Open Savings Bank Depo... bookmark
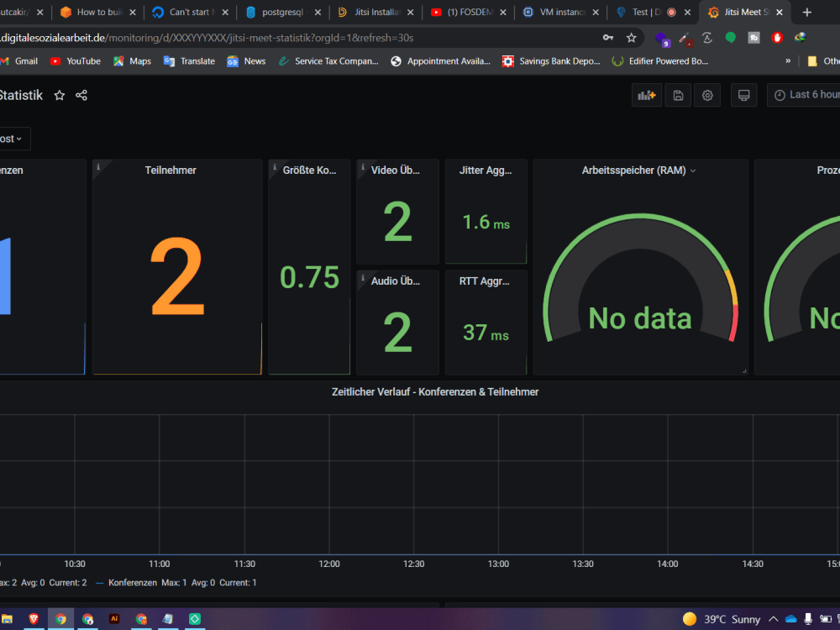This screenshot has width=840, height=630. coord(551,61)
